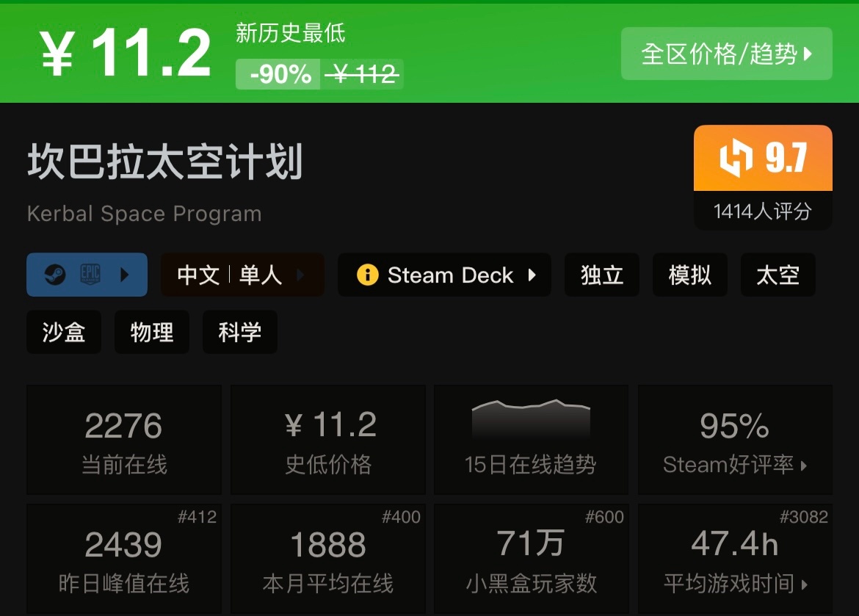Select the 科学 tag

point(240,332)
